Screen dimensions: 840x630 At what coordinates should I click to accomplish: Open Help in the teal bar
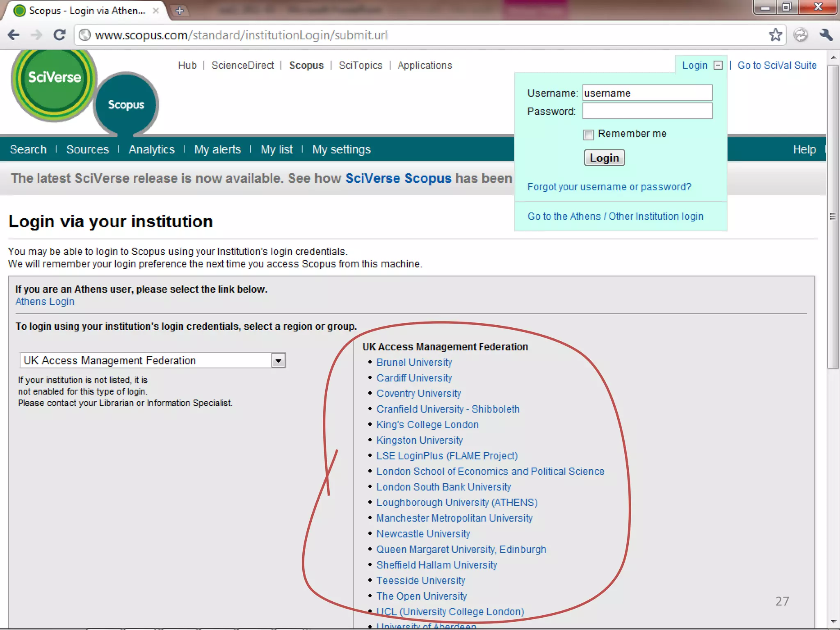pyautogui.click(x=804, y=149)
